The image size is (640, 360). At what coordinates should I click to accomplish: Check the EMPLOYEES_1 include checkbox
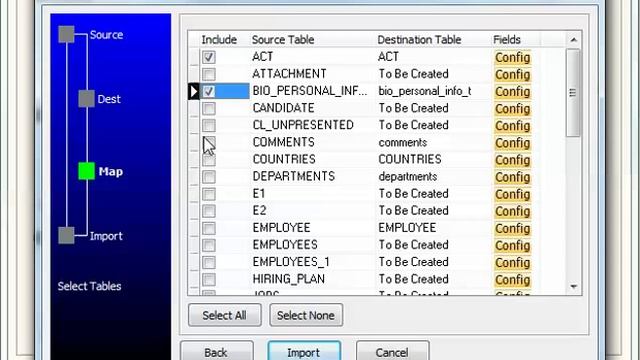pos(209,262)
